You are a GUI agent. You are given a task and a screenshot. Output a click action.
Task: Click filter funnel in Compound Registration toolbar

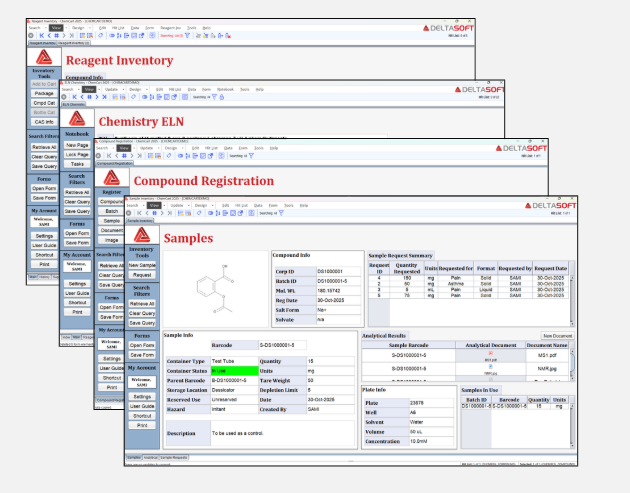(251, 155)
